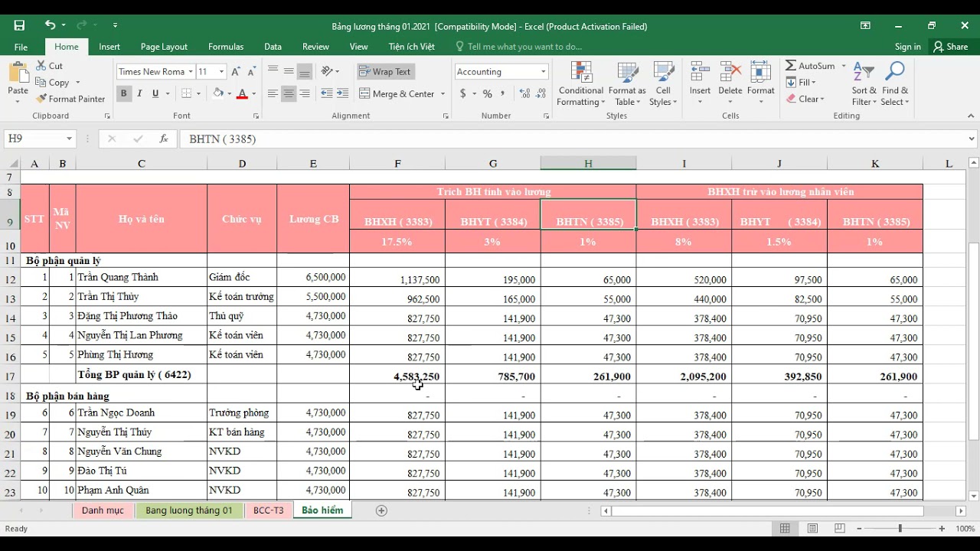Viewport: 980px width, 551px height.
Task: Open Format as Table gallery
Action: (x=627, y=84)
